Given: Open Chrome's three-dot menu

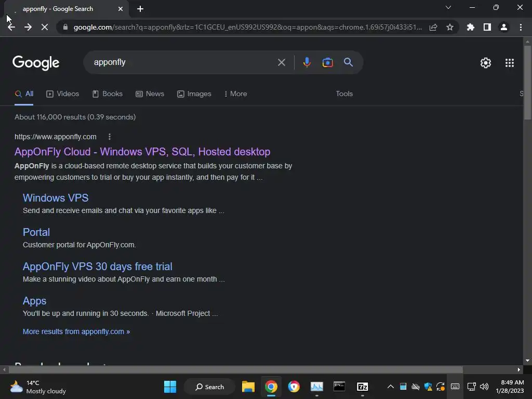Looking at the screenshot, I should click(521, 27).
